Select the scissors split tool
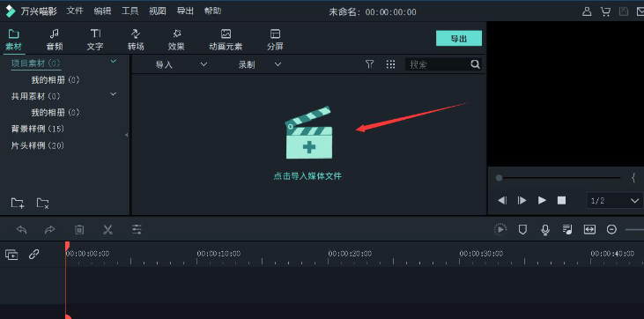This screenshot has width=644, height=319. (x=107, y=229)
